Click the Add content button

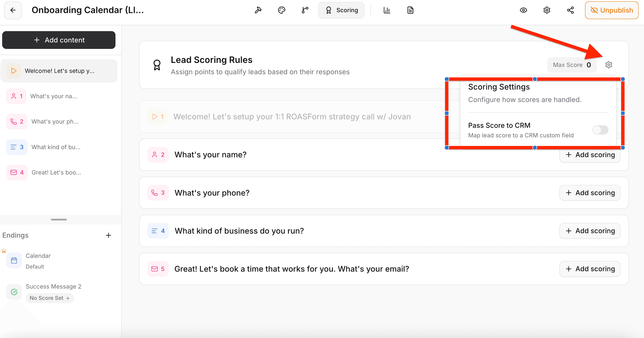(59, 40)
